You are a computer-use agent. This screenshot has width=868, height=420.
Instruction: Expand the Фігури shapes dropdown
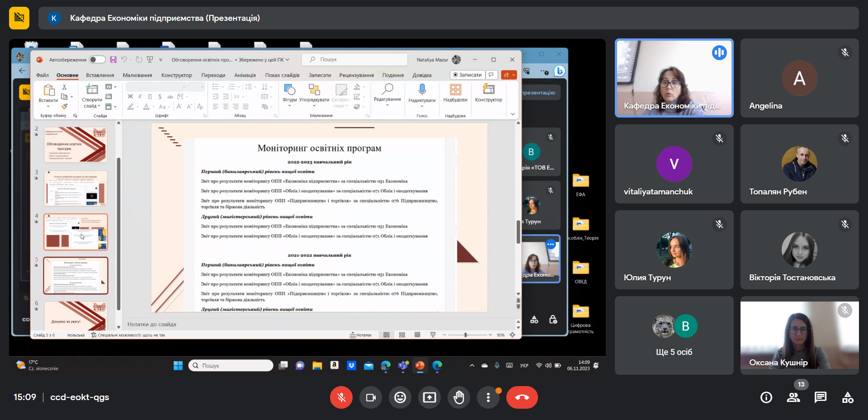[x=289, y=106]
